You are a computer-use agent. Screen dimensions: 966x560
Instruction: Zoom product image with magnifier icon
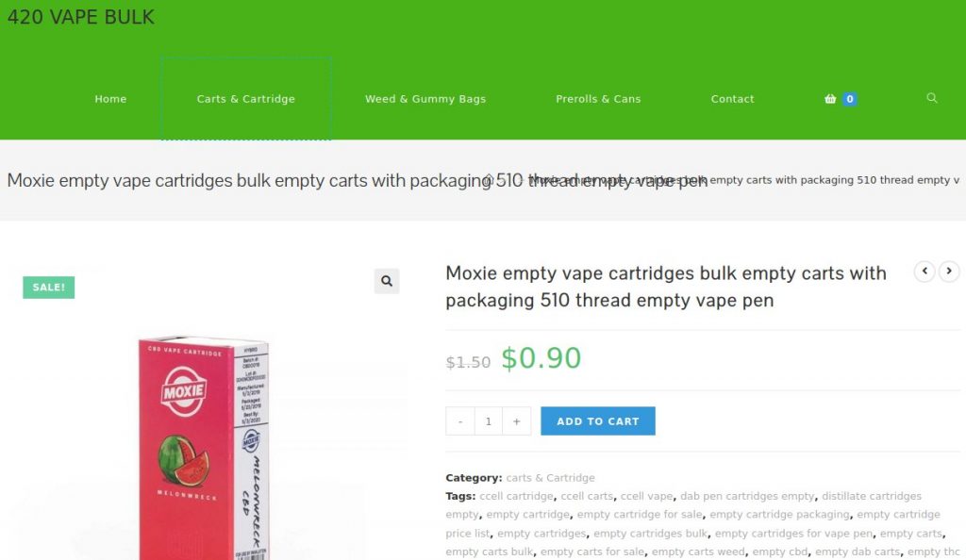pyautogui.click(x=386, y=281)
